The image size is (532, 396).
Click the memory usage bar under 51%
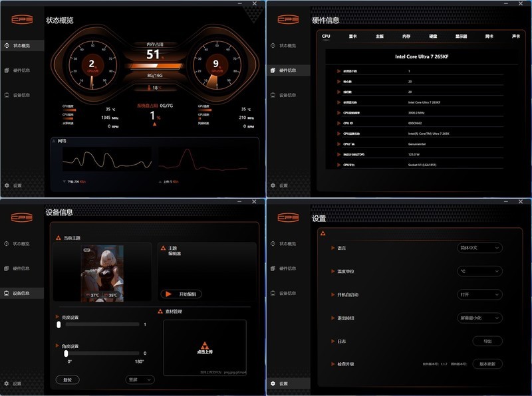[x=154, y=66]
